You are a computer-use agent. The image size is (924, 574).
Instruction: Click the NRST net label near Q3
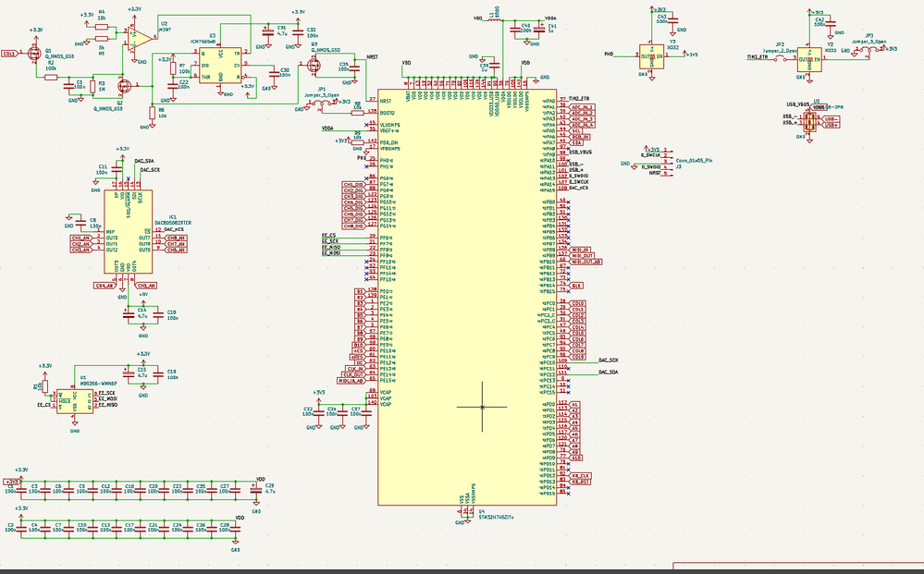pos(373,57)
